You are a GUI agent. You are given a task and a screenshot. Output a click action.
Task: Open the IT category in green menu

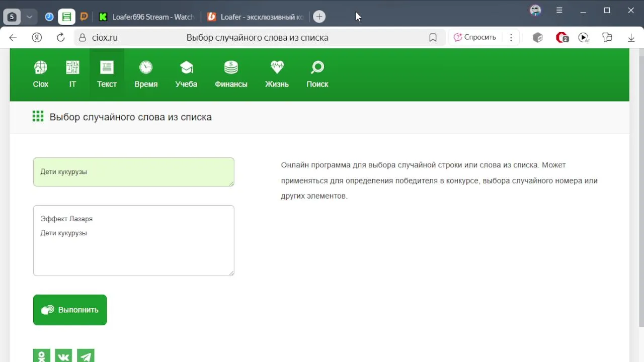[72, 74]
